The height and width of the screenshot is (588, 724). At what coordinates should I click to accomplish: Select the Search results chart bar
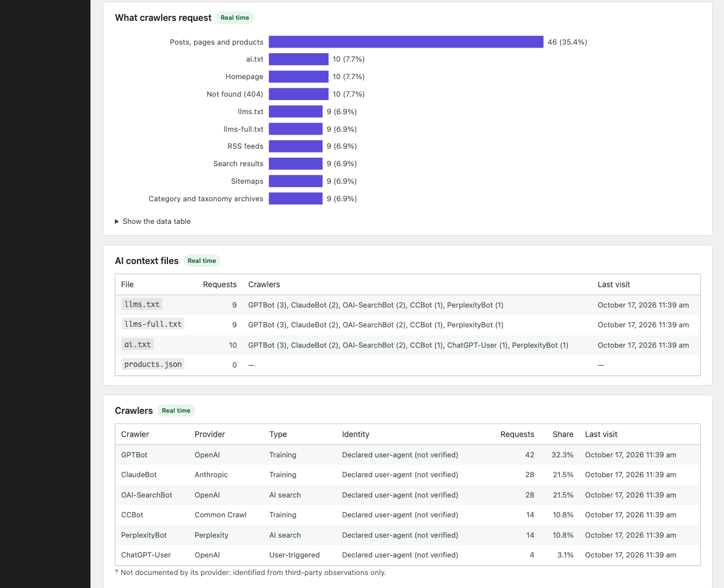296,164
